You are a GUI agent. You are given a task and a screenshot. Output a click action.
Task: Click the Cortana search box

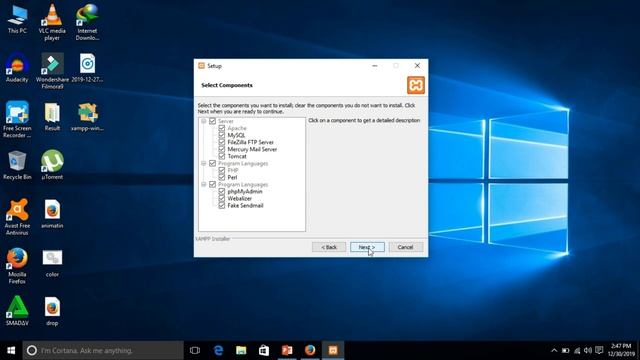(103, 351)
